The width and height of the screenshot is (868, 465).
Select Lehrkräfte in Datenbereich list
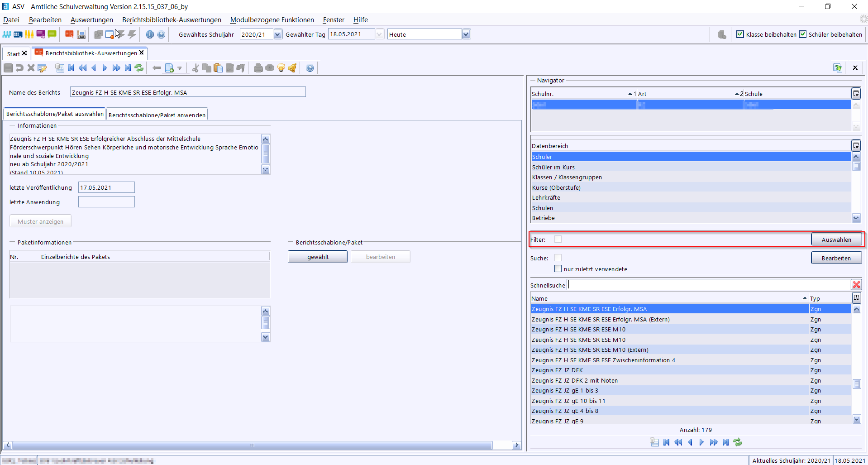[x=691, y=198]
